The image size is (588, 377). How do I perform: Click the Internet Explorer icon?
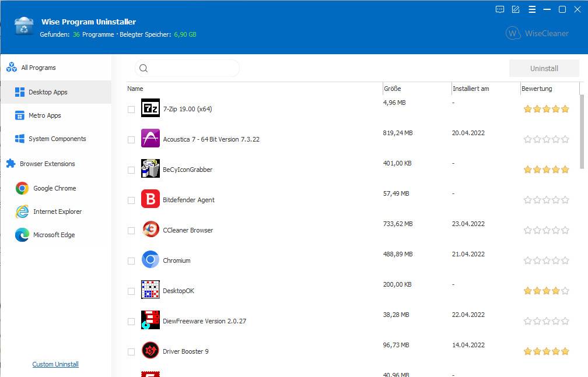tap(22, 212)
